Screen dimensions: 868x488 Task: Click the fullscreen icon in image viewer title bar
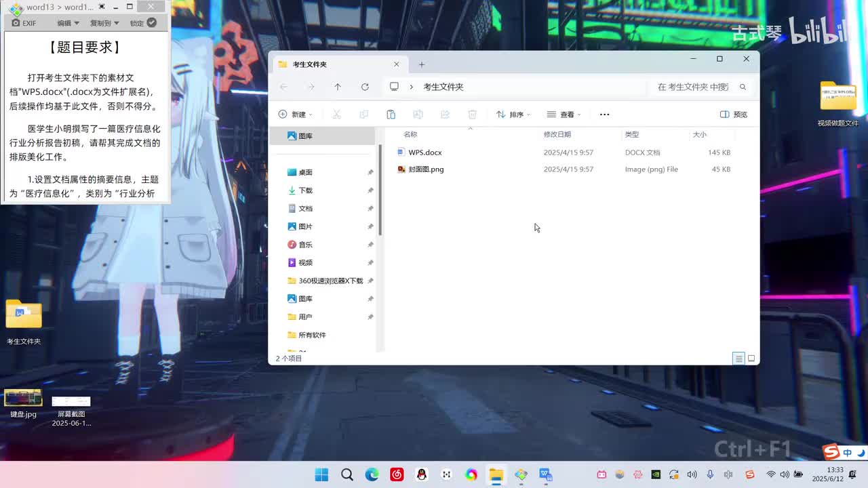pos(102,7)
